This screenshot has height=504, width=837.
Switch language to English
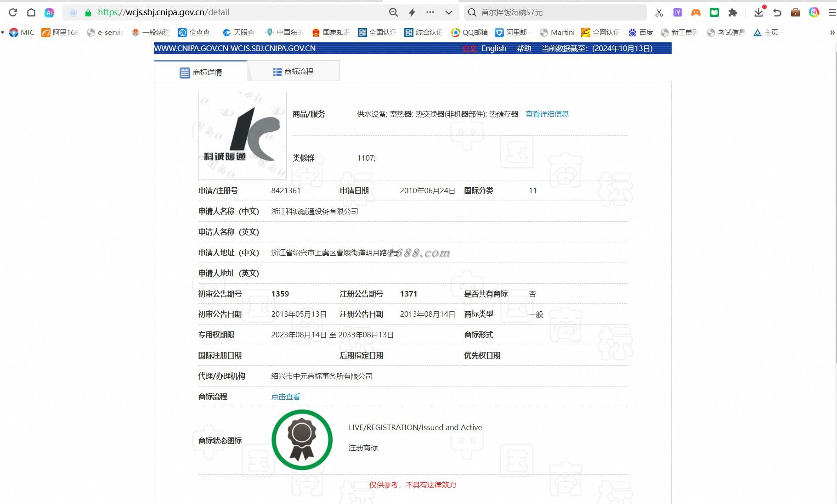(494, 48)
